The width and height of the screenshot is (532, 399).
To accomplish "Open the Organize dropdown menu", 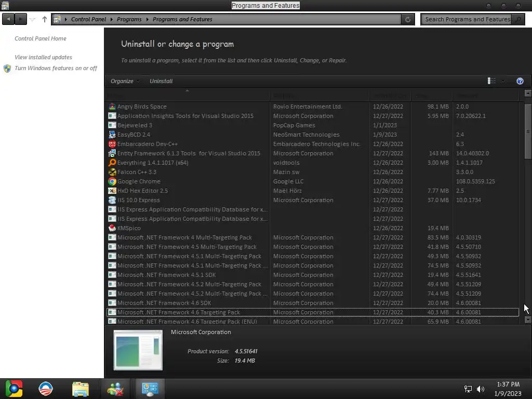I will click(125, 81).
